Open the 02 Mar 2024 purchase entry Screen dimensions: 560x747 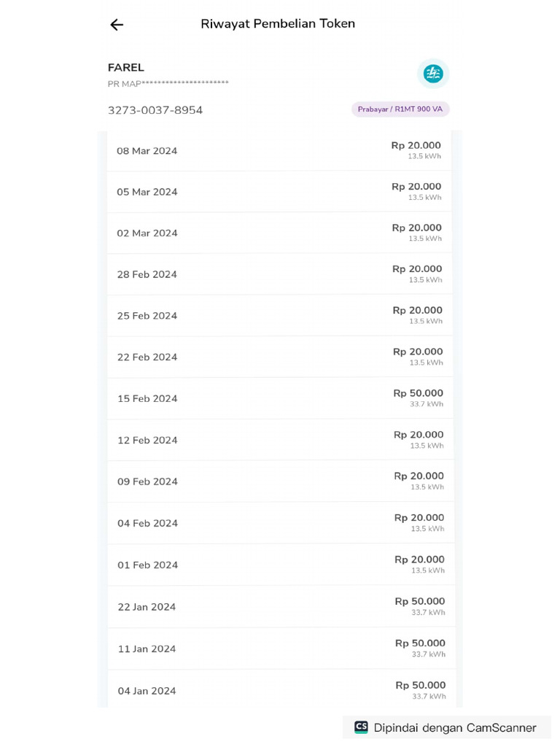point(279,233)
